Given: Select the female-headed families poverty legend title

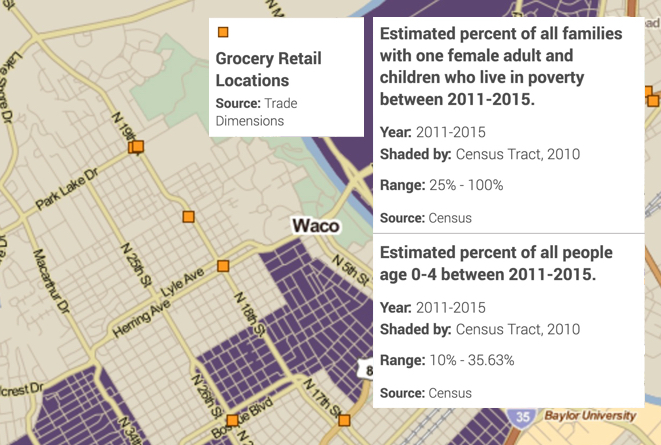Looking at the screenshot, I should [501, 66].
